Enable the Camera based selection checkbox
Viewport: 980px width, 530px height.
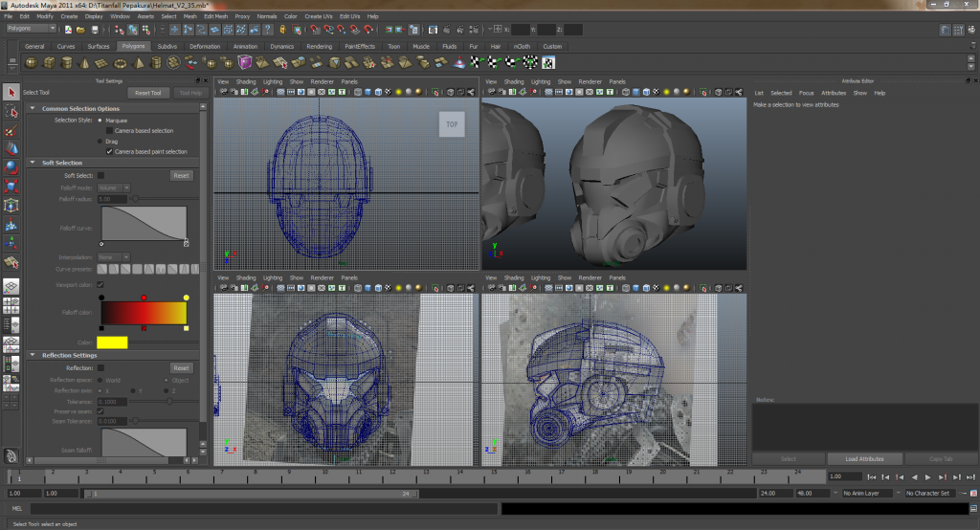coord(109,130)
